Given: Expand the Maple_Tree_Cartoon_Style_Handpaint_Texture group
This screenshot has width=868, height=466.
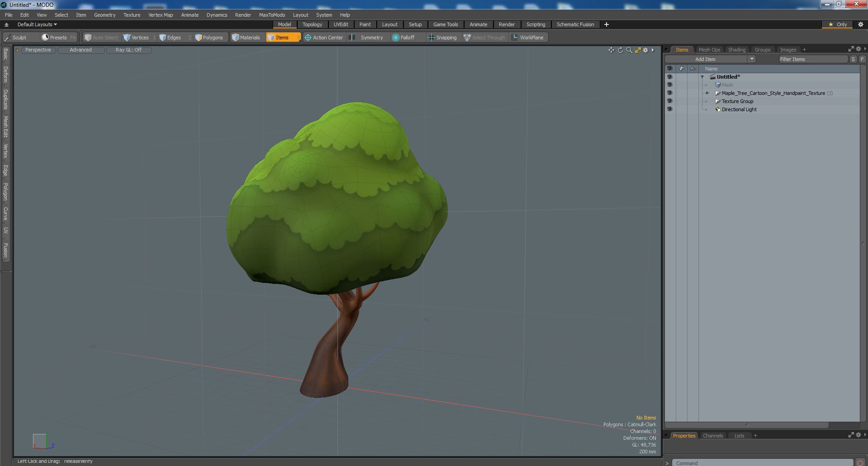Looking at the screenshot, I should point(708,93).
